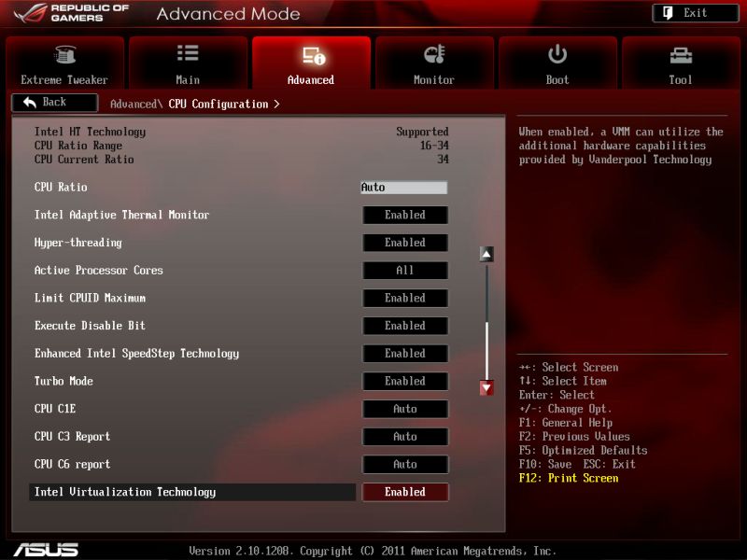Viewport: 747px width, 560px height.
Task: Click the Back button
Action: [53, 103]
